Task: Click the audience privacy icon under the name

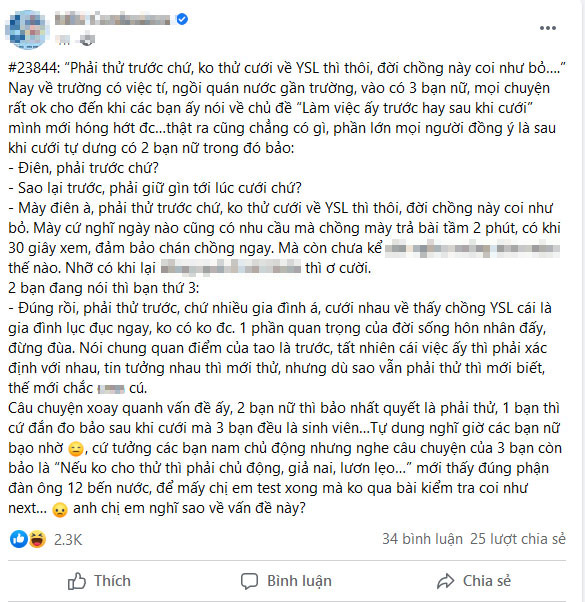Action: click(x=87, y=39)
